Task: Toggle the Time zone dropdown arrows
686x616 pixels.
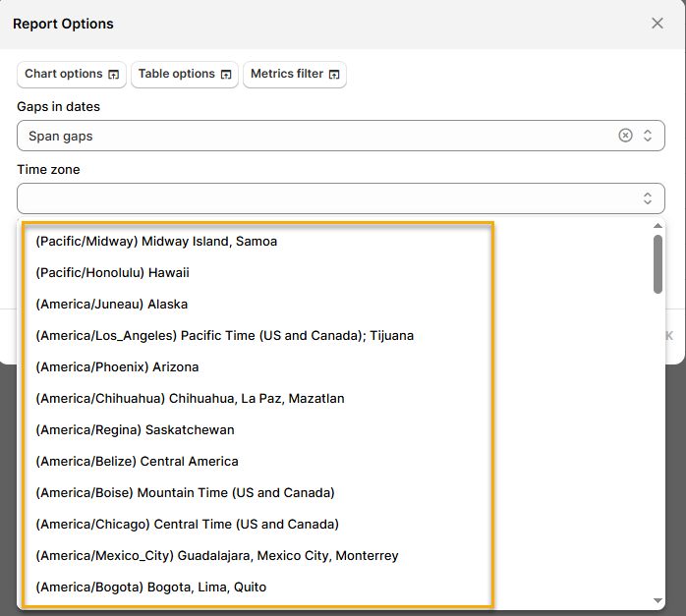Action: (648, 198)
